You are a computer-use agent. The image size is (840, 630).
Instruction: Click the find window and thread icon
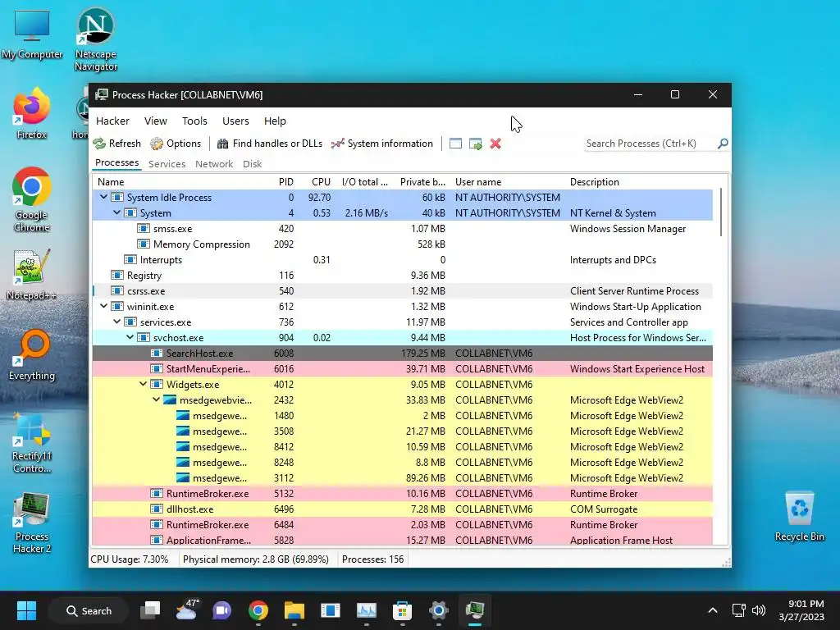(475, 144)
